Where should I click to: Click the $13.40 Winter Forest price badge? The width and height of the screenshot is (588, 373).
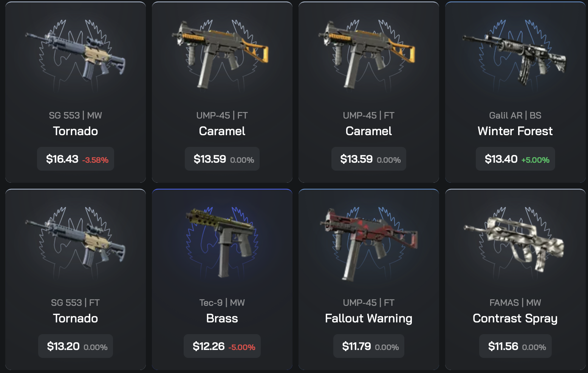(515, 159)
